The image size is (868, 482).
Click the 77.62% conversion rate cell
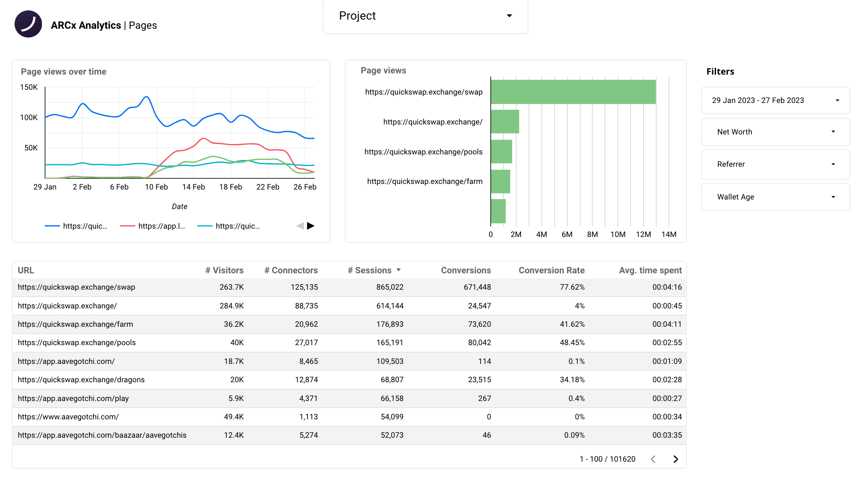coord(572,287)
